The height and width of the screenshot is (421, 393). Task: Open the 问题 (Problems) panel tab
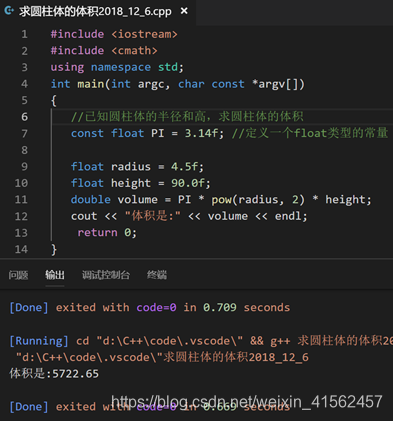coord(18,275)
